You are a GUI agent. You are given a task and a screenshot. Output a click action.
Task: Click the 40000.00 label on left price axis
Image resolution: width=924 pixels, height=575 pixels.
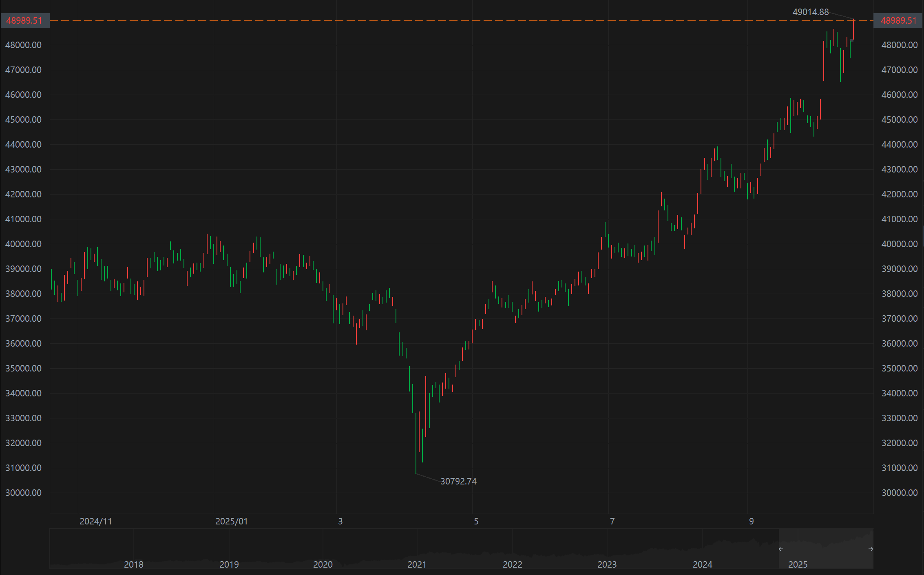(x=23, y=244)
